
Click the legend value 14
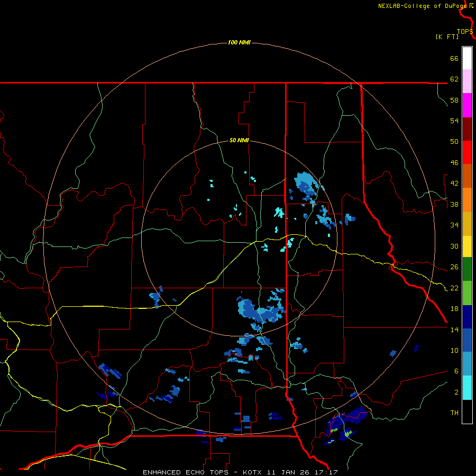[x=454, y=329]
